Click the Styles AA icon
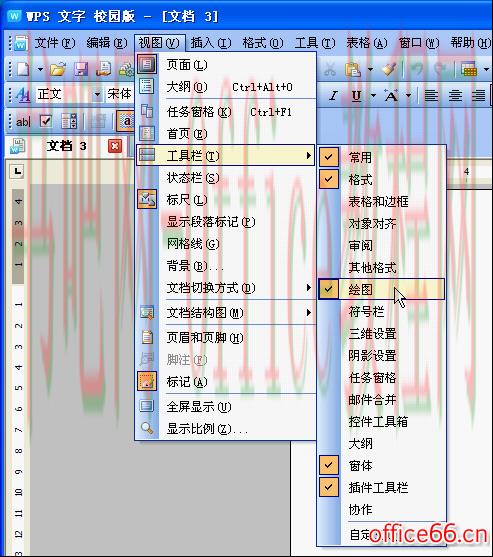The height and width of the screenshot is (557, 493). click(x=23, y=94)
